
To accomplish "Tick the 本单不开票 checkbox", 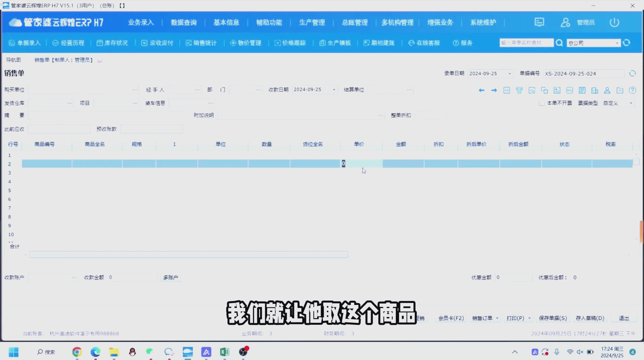I will pos(541,103).
